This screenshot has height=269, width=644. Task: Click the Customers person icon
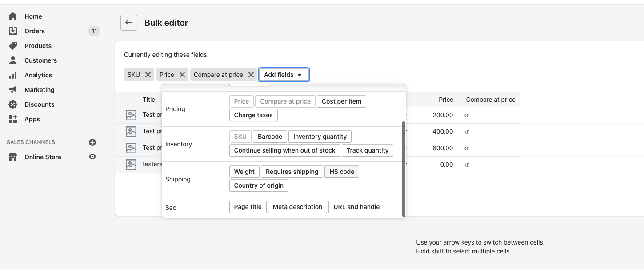(x=13, y=60)
